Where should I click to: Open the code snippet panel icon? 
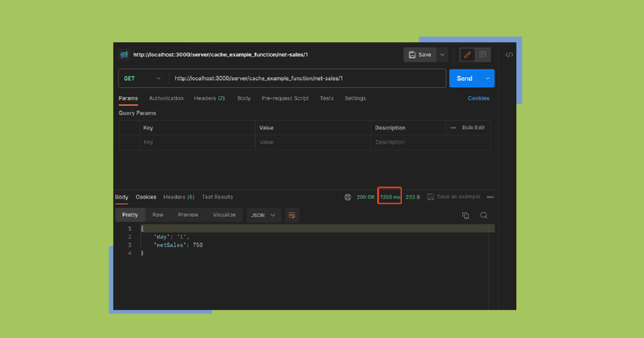click(x=509, y=55)
